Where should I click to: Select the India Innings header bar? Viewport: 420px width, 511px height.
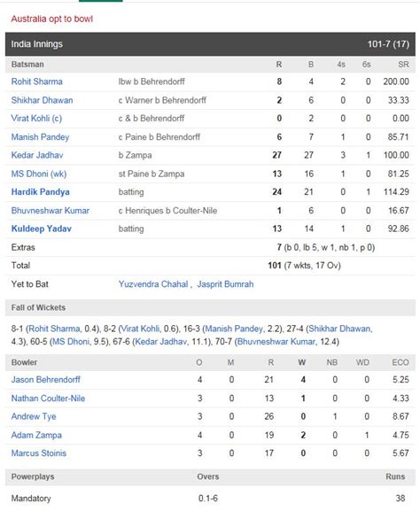[x=210, y=44]
